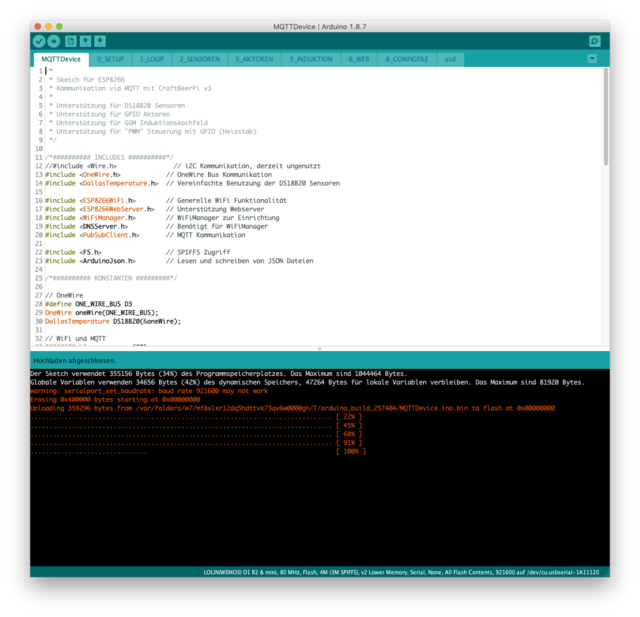
Task: Go to the 3_AKTOREN tab
Action: 254,59
